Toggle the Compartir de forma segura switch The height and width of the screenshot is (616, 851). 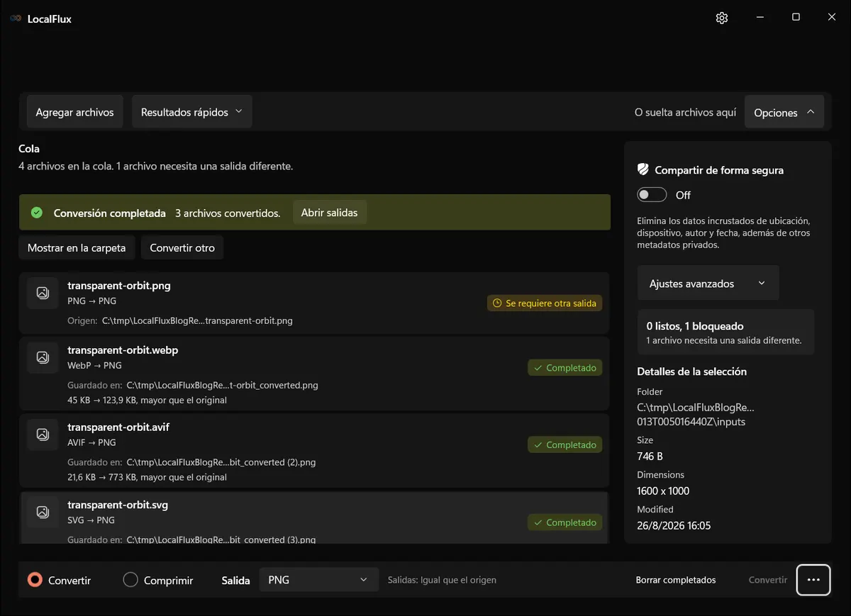tap(652, 195)
